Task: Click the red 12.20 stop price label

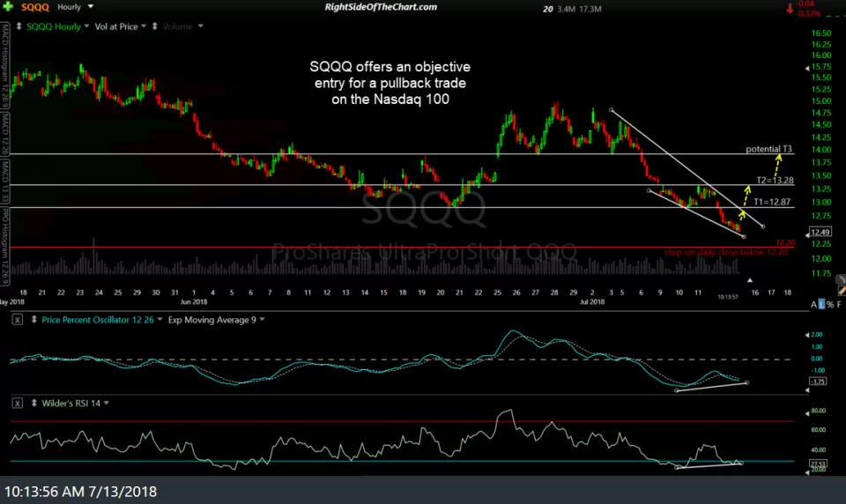Action: point(785,243)
